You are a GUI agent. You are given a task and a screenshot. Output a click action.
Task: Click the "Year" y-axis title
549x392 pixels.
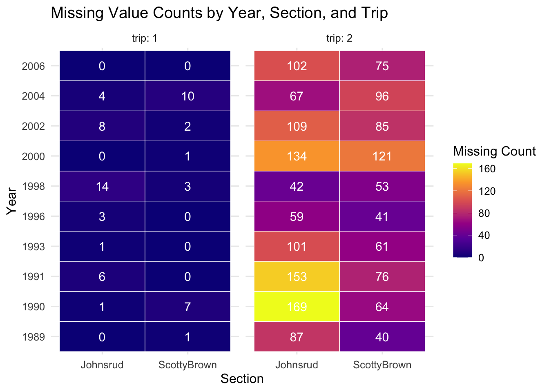coord(12,201)
